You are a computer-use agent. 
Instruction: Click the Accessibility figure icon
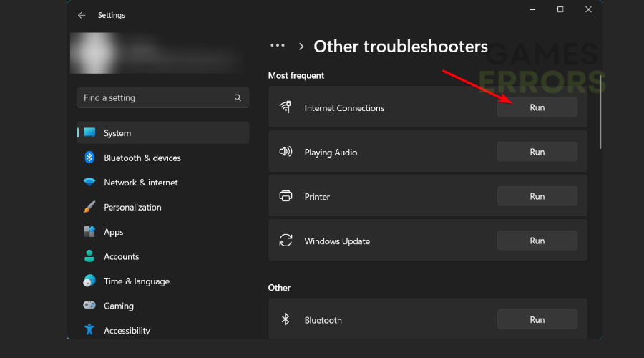click(89, 330)
